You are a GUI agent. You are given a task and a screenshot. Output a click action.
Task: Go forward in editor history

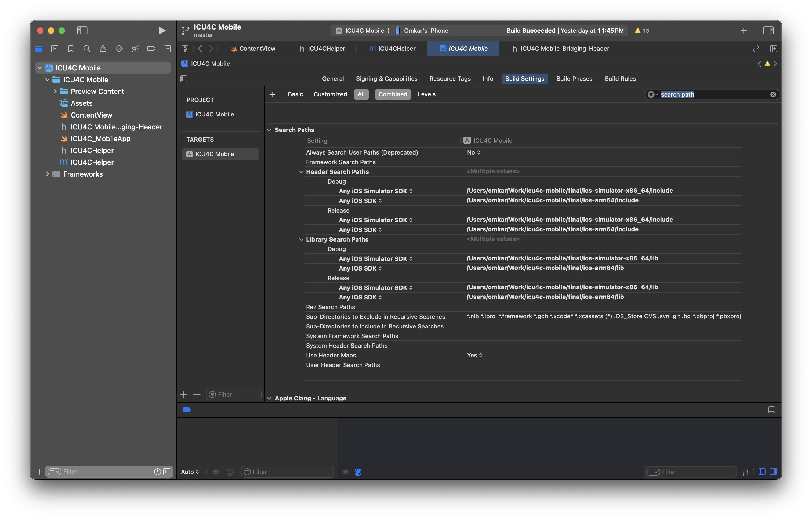pyautogui.click(x=211, y=49)
